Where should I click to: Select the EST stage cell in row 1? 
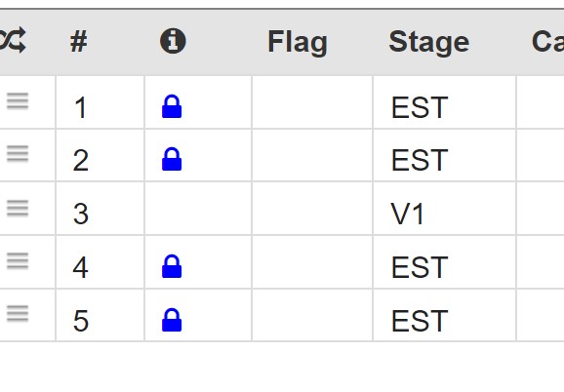tap(445, 102)
